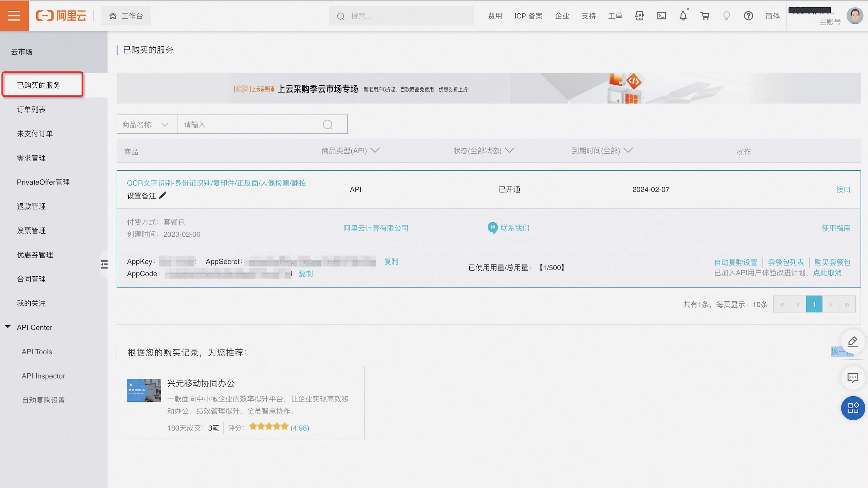Image resolution: width=868 pixels, height=488 pixels.
Task: Click the 上云采购季 promotion banner
Action: 489,88
